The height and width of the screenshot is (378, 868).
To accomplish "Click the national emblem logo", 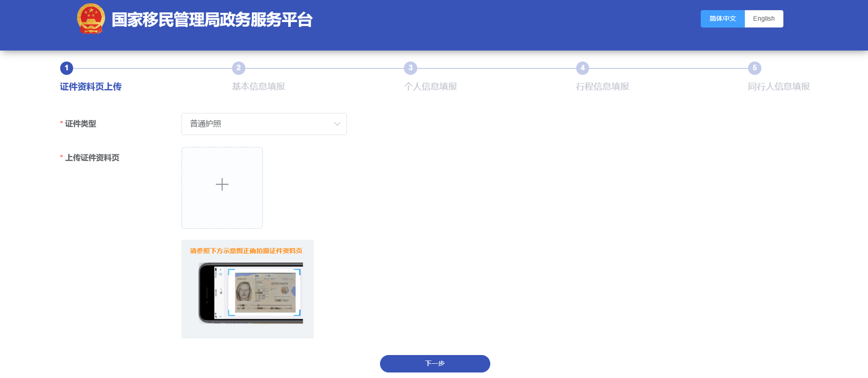I will click(x=91, y=19).
